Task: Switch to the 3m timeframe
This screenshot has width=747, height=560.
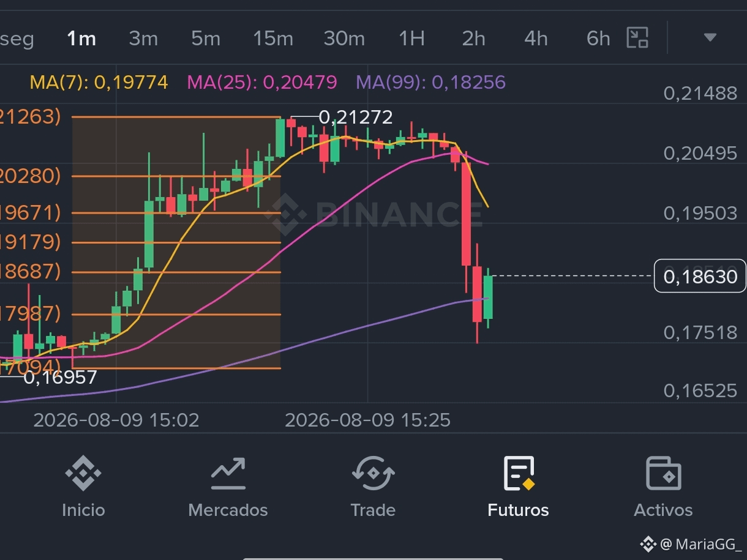Action: click(x=143, y=39)
